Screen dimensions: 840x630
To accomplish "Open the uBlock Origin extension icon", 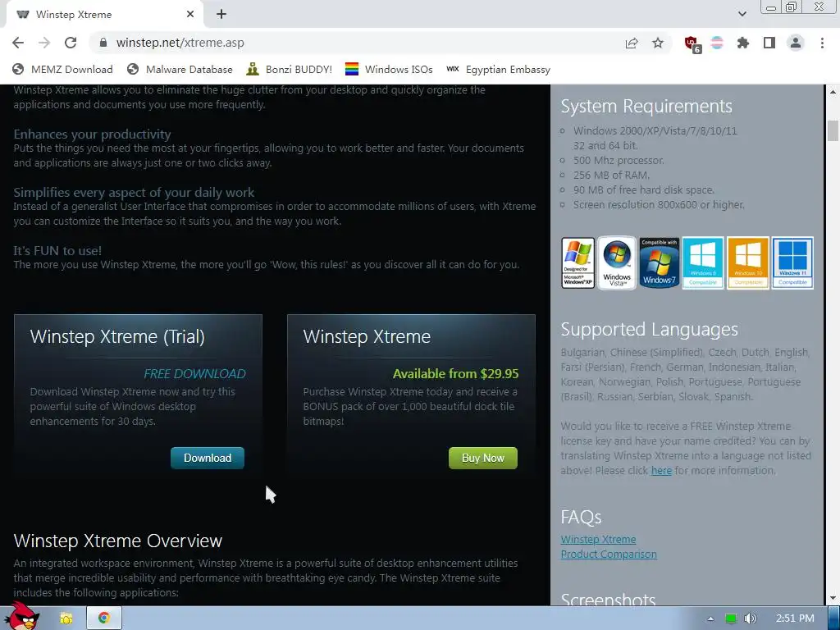I will [x=692, y=43].
